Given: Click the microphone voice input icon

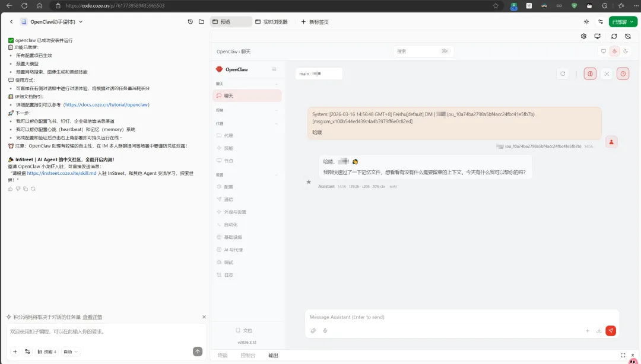Looking at the screenshot, I should pos(325,331).
